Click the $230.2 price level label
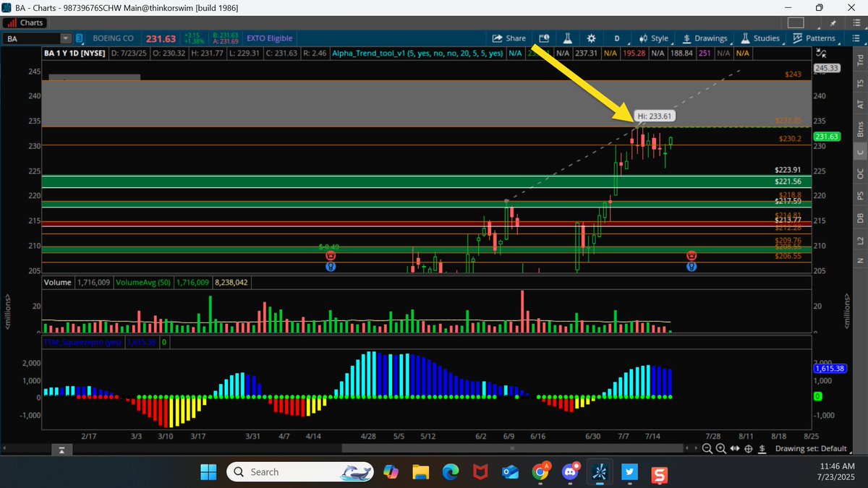868x488 pixels. tap(790, 138)
